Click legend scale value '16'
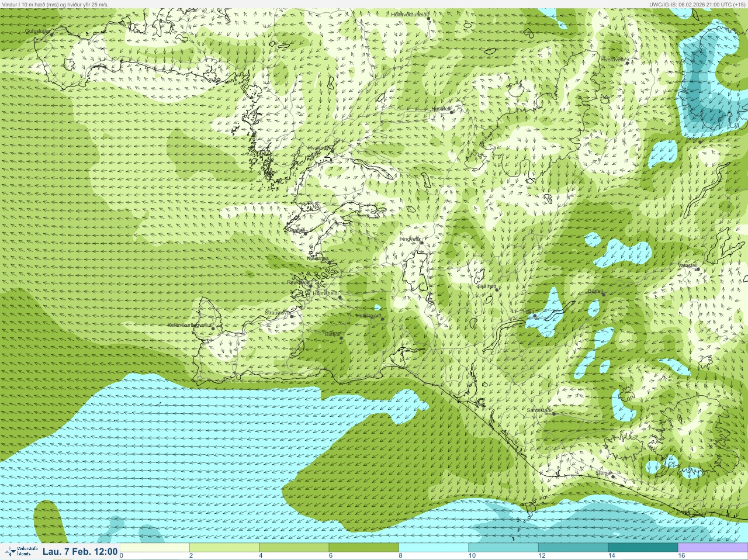This screenshot has height=560, width=748. (x=681, y=556)
